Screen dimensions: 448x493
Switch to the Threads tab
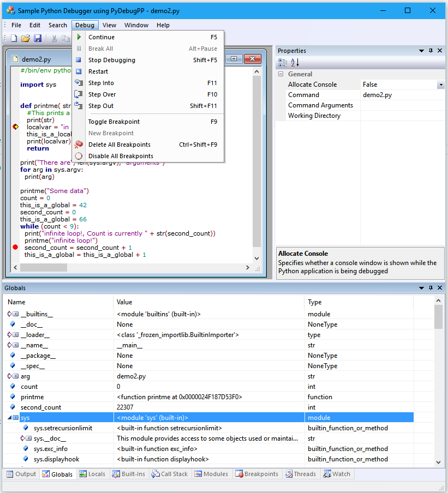301,474
